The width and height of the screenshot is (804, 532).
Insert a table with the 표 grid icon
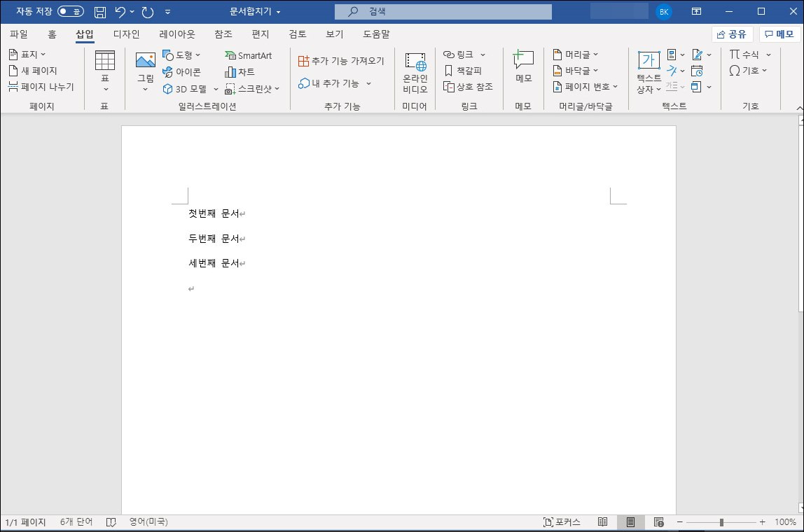coord(104,60)
